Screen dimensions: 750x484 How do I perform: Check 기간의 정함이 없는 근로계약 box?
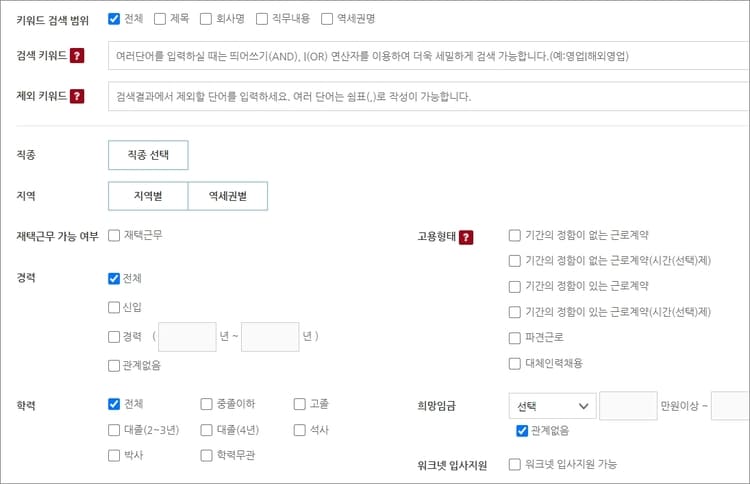click(x=515, y=235)
